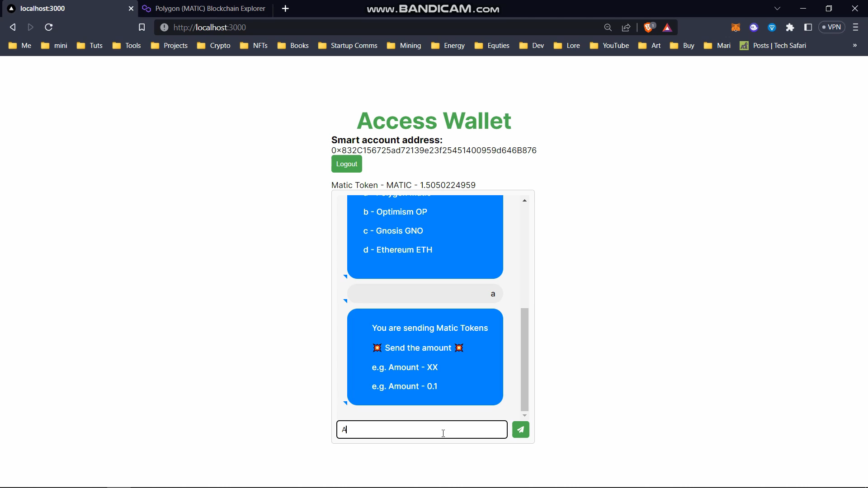The image size is (868, 488).
Task: Click the browser forward arrow
Action: (x=31, y=28)
